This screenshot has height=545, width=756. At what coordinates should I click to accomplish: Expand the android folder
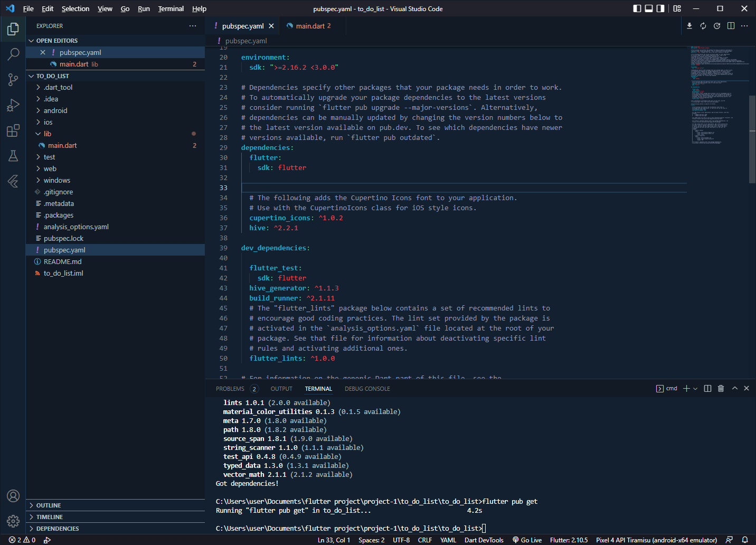115,110
